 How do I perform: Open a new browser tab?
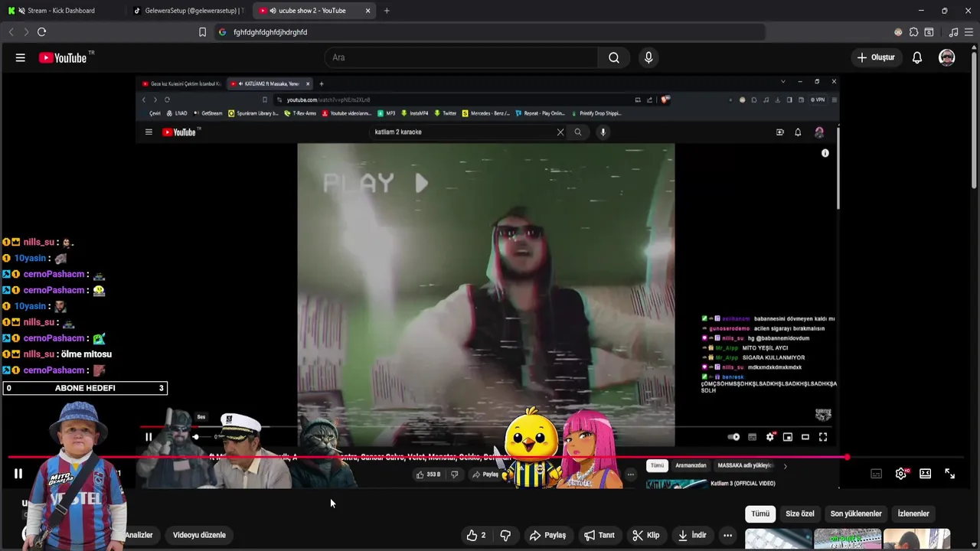coord(387,11)
